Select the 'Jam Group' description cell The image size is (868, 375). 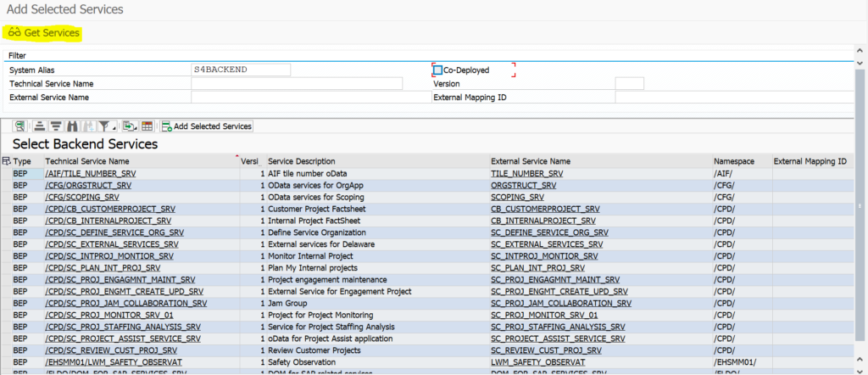tap(377, 303)
